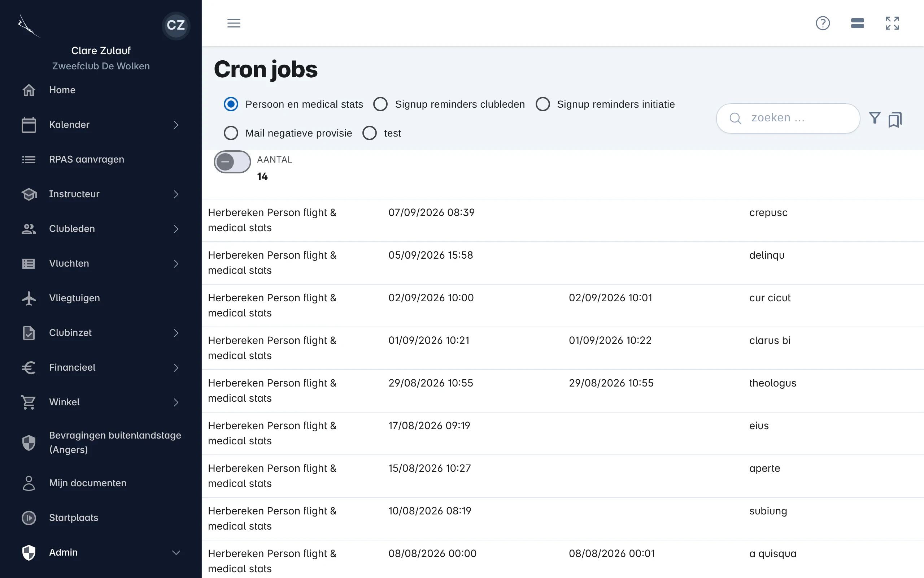Select the test radio option
Image resolution: width=924 pixels, height=578 pixels.
point(370,133)
